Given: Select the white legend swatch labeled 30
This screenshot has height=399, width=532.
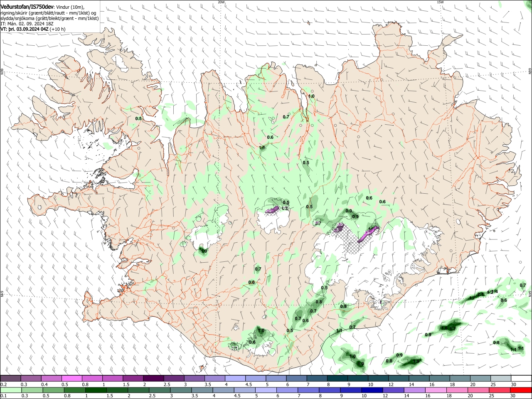Looking at the screenshot, I should tap(521, 378).
